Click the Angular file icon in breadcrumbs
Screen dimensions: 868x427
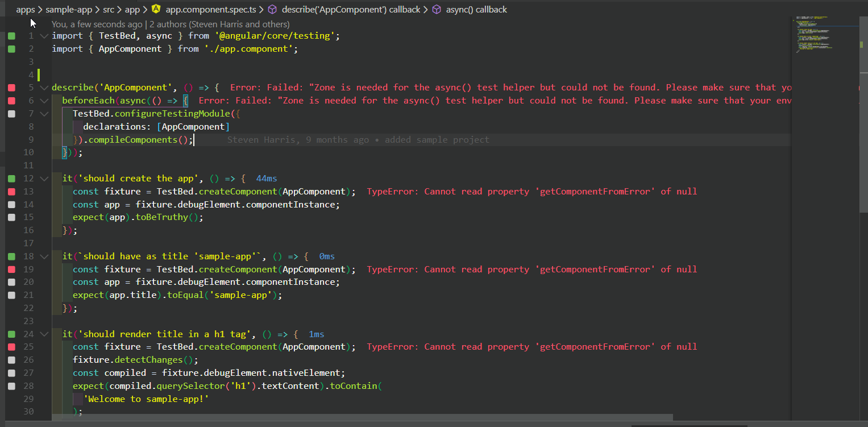[156, 9]
